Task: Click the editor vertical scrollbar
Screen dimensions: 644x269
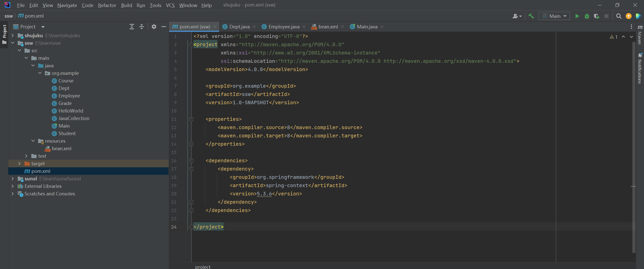Action: 633,146
